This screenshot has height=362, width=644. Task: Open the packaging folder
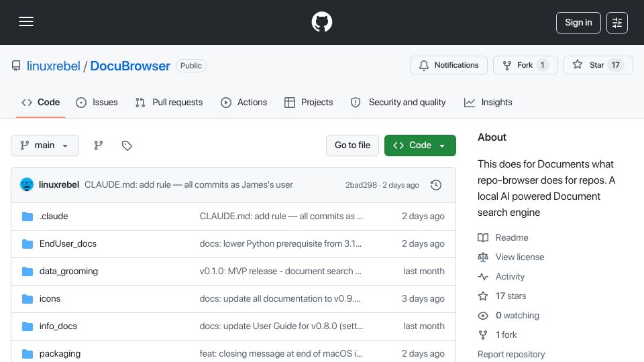[60, 354]
